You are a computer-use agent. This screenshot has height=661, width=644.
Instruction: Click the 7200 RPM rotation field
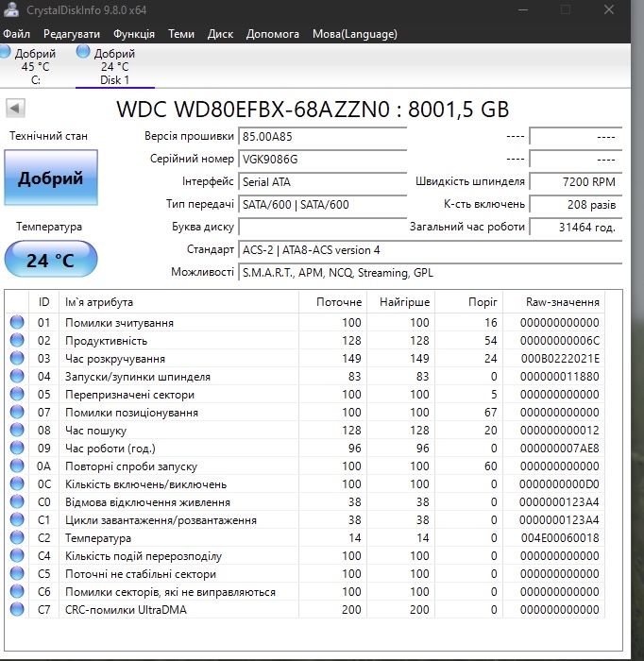pyautogui.click(x=576, y=182)
